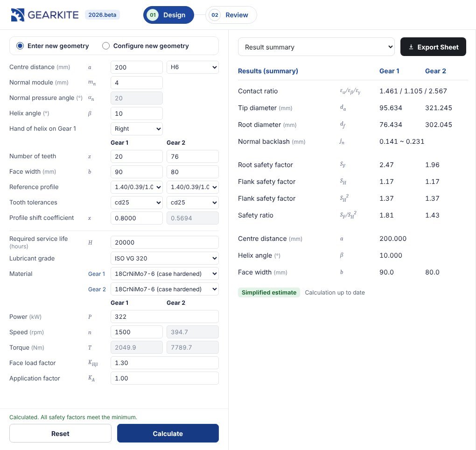Click the Gear 2 results column header
This screenshot has height=450, width=476.
click(x=435, y=71)
